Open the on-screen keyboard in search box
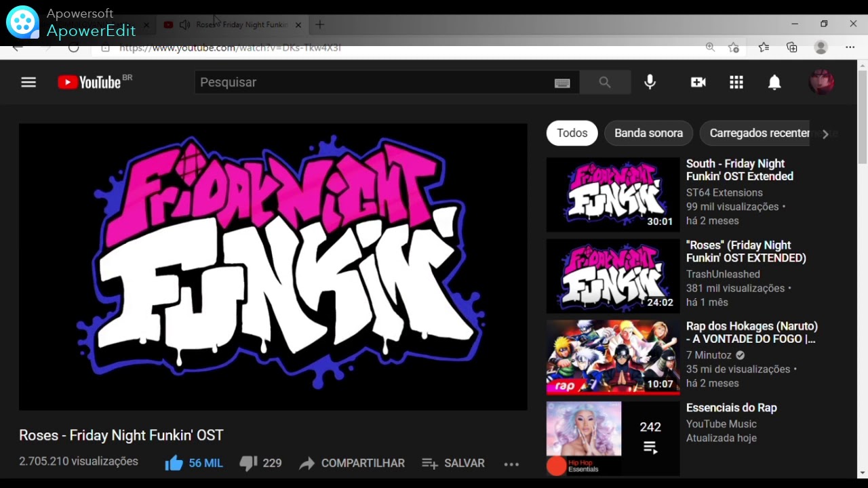Screen dimensions: 868x488 [x=562, y=83]
